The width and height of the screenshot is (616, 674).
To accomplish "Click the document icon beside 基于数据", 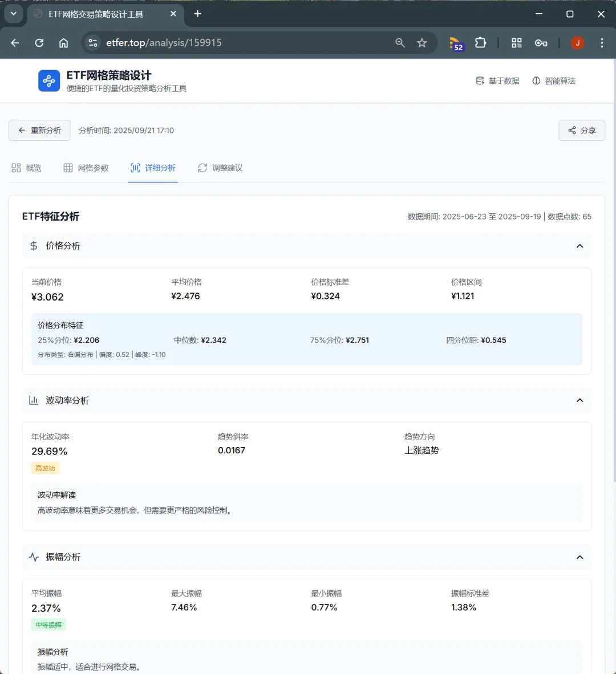I will (x=480, y=80).
